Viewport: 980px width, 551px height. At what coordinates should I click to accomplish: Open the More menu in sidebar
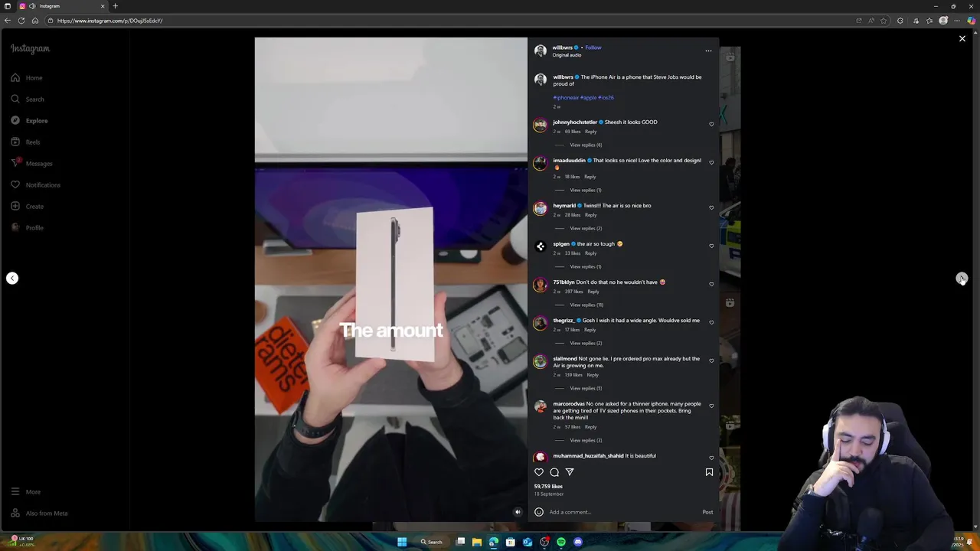point(25,492)
